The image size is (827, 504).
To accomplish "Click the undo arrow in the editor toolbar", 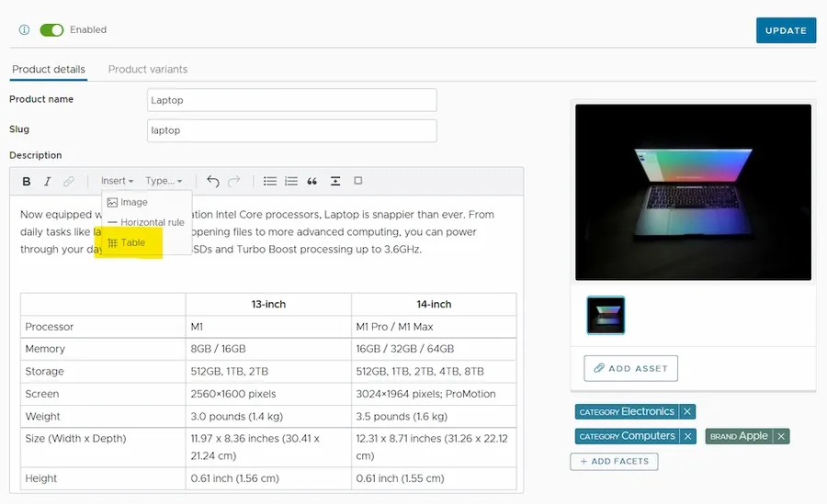I will [213, 182].
